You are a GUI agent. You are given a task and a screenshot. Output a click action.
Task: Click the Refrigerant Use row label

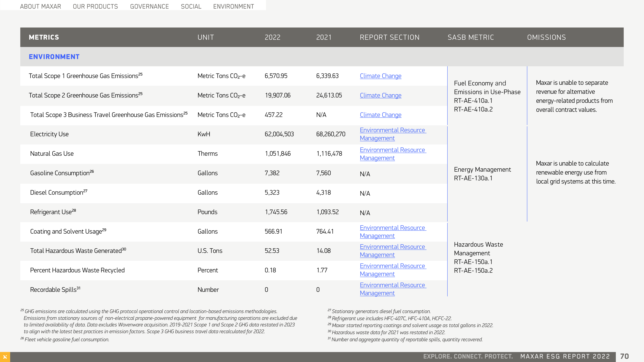click(53, 212)
